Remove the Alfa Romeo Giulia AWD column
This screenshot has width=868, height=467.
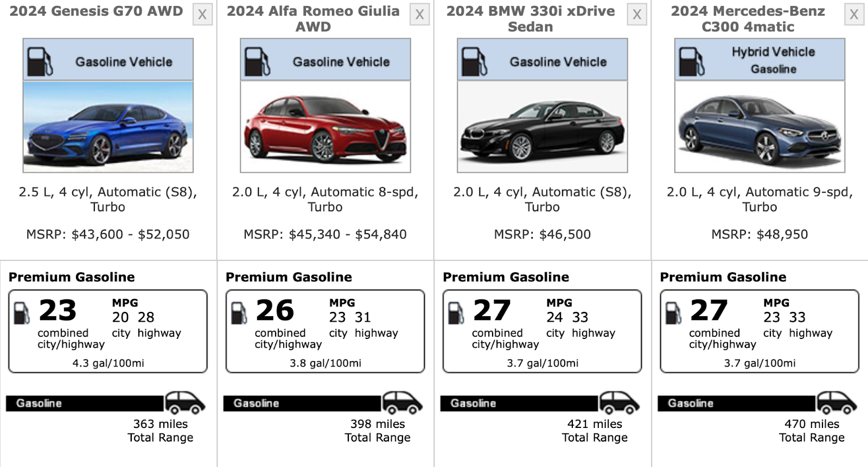[x=419, y=15]
